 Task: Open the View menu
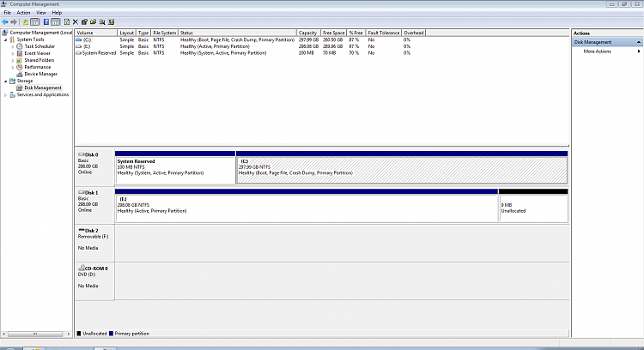[41, 13]
